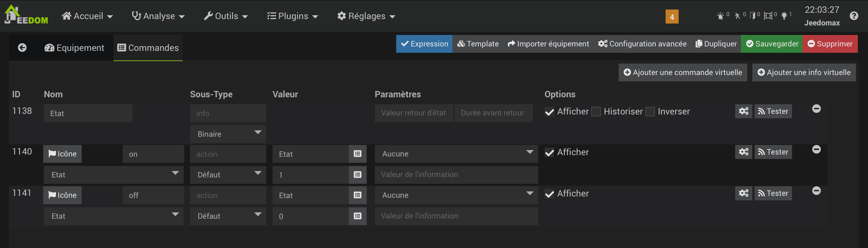Open list picker next to value 1

click(x=357, y=175)
